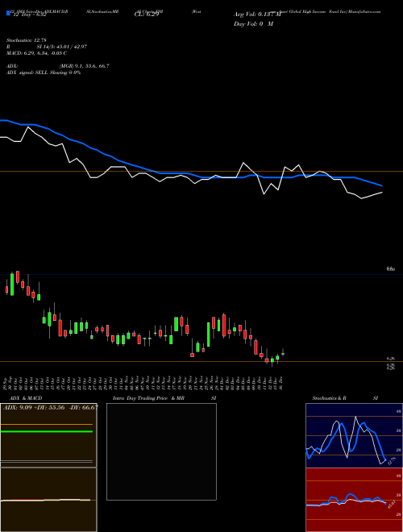The width and height of the screenshot is (403, 532).
Task: Select the Avg Vol: 0.137 M text
Action: pyautogui.click(x=257, y=15)
